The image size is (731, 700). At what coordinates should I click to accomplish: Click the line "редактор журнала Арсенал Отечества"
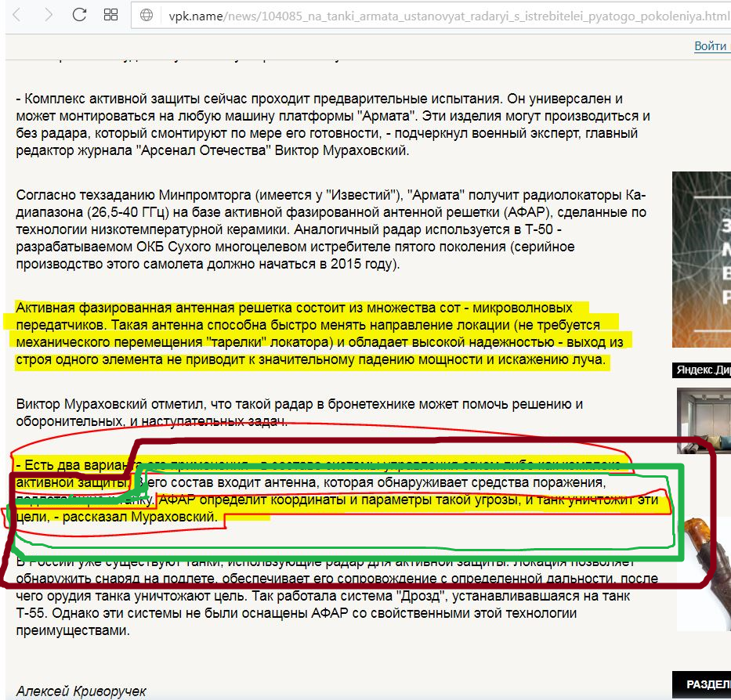[x=212, y=150]
